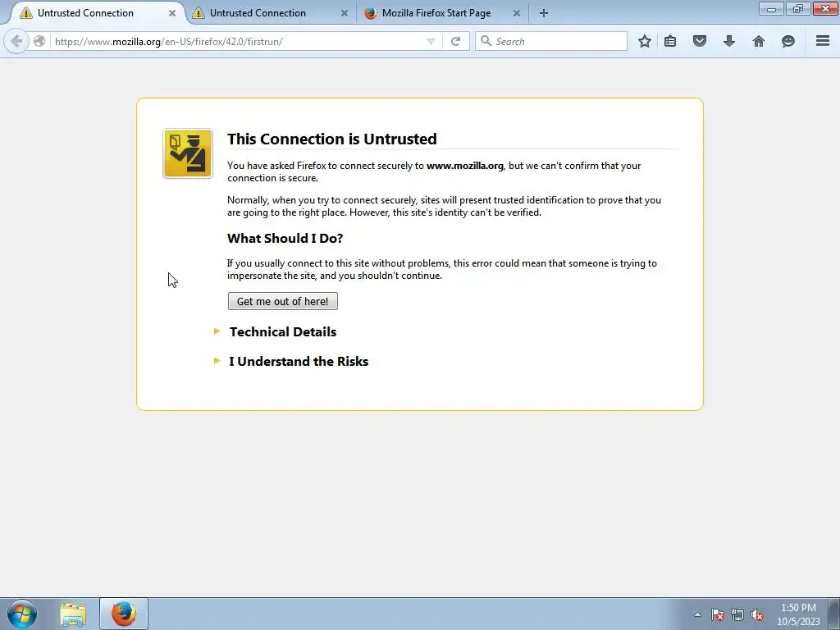Switch to second Untrusted Connection tab
Screen dimensions: 840x630
(271, 13)
